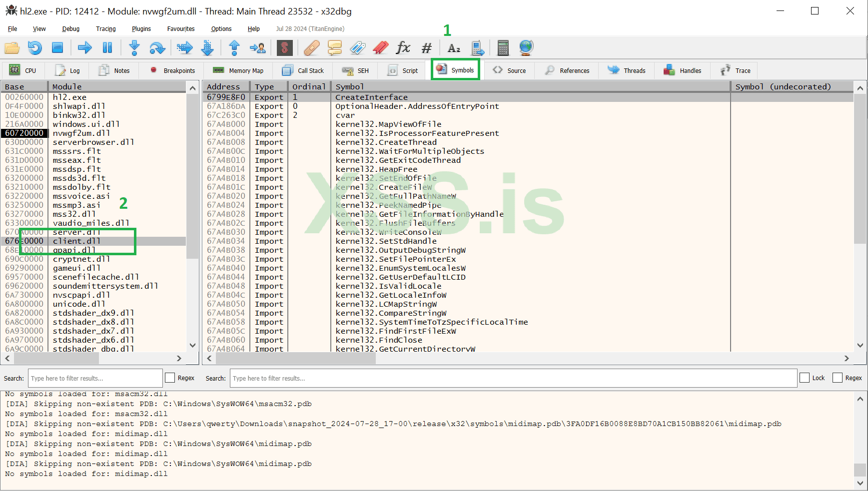Enable Regex for the symbol search
Image resolution: width=868 pixels, height=491 pixels.
point(838,378)
